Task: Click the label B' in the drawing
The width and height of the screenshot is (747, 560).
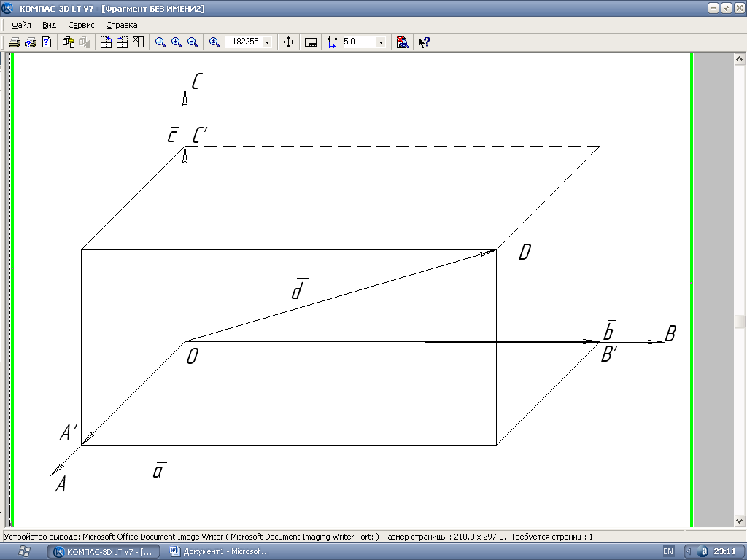Action: click(x=609, y=354)
